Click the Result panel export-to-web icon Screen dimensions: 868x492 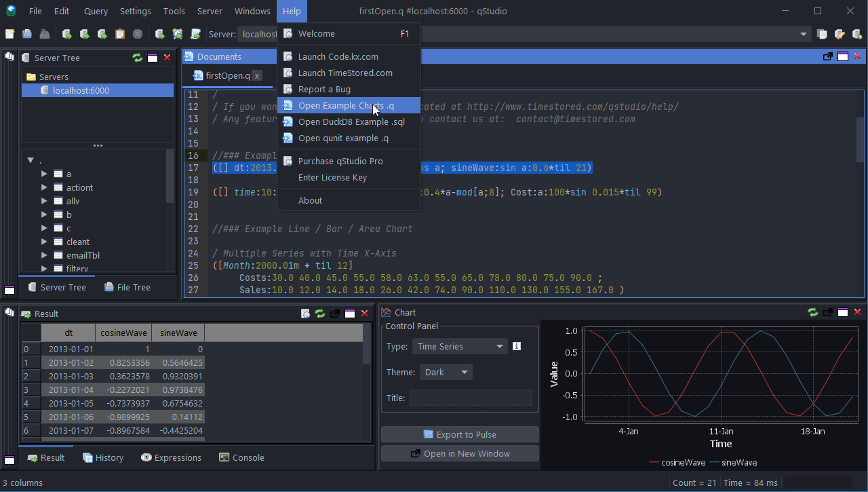[306, 314]
